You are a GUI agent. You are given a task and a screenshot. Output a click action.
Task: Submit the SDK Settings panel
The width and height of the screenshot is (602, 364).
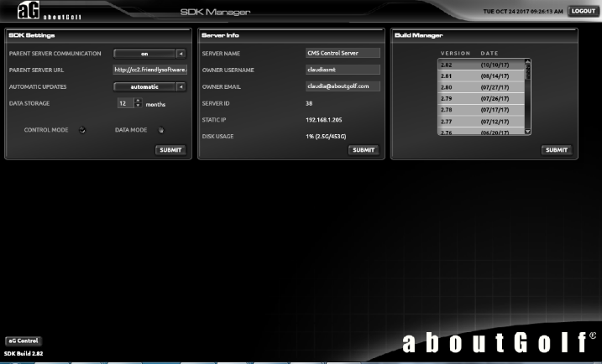pos(170,150)
